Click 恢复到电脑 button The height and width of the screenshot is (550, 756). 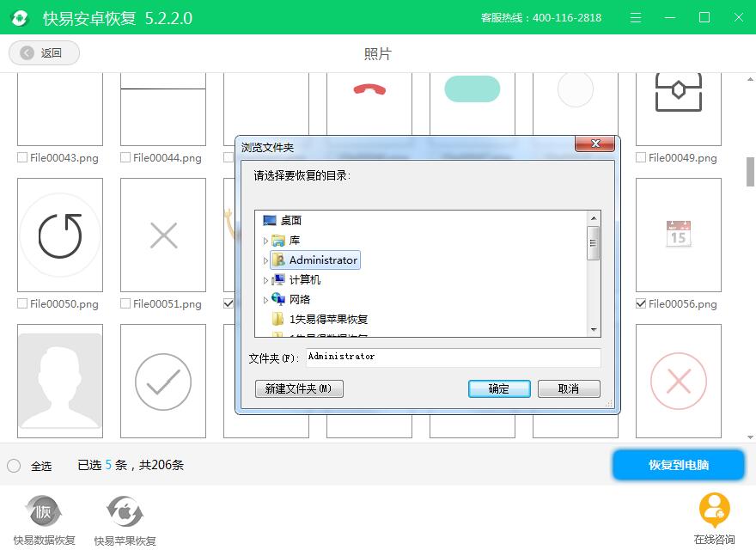point(679,465)
